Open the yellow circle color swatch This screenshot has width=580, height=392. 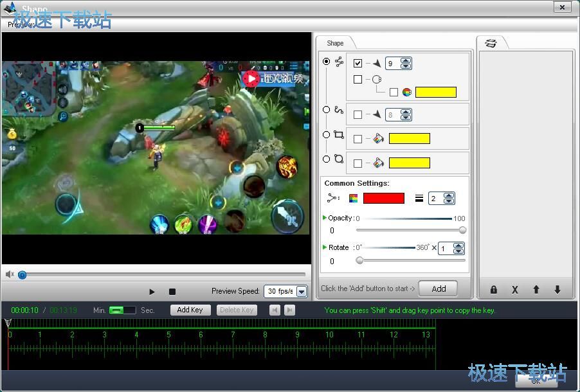(436, 92)
